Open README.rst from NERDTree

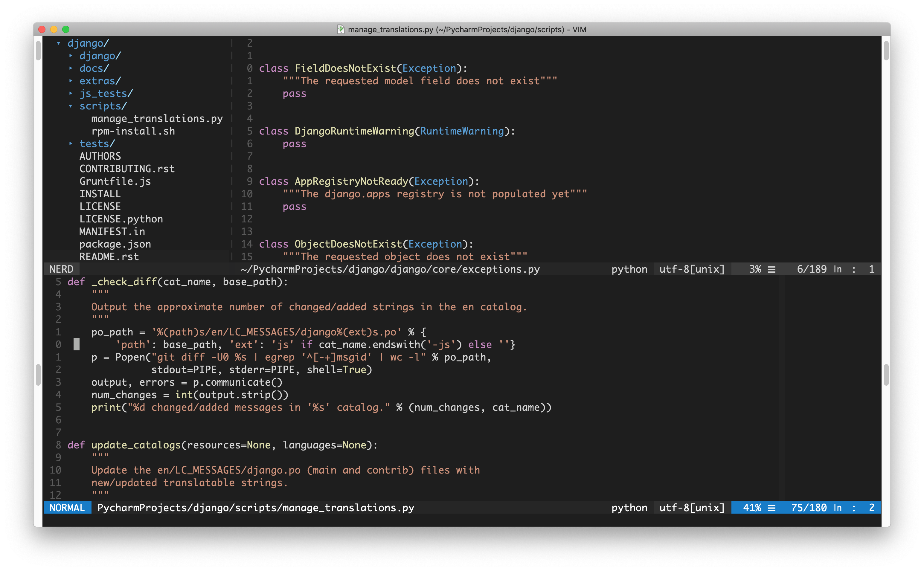pyautogui.click(x=109, y=257)
